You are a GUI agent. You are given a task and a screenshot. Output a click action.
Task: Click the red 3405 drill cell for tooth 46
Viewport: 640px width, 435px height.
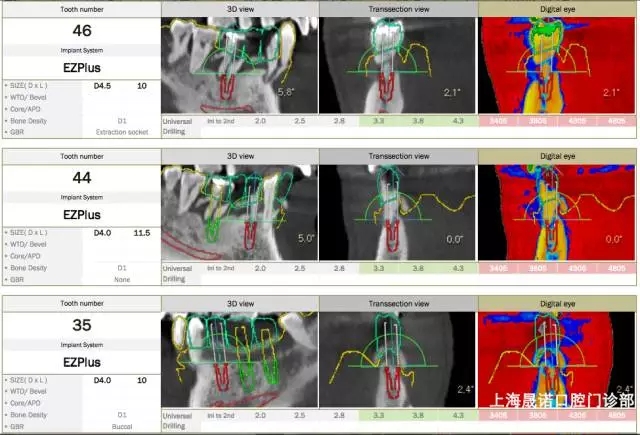coord(498,121)
